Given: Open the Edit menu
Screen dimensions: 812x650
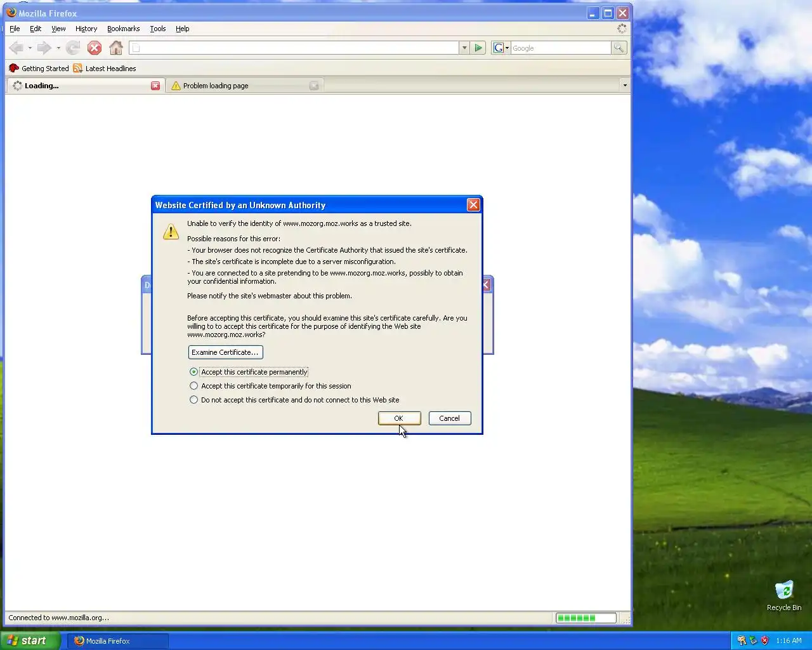Looking at the screenshot, I should (36, 29).
